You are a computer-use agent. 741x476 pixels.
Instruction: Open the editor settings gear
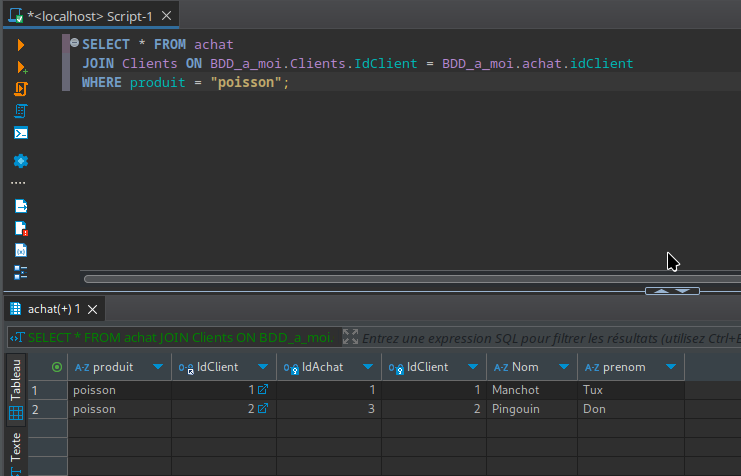pyautogui.click(x=20, y=161)
